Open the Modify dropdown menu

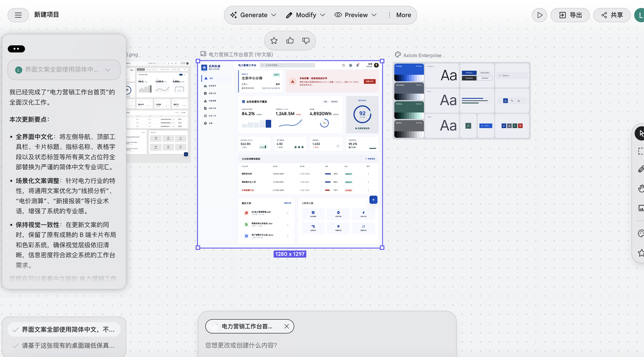click(305, 15)
